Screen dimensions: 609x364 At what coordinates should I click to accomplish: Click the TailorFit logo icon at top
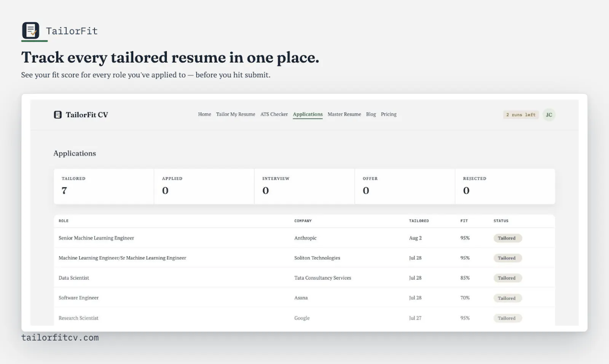30,30
